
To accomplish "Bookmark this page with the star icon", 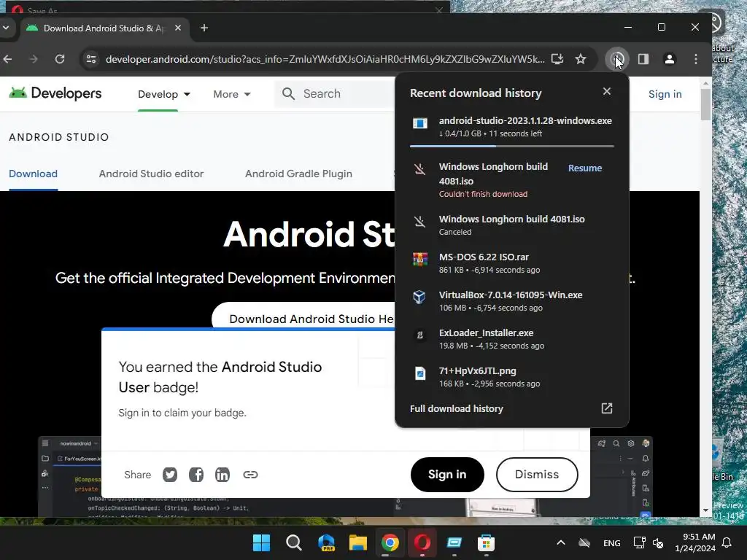I will click(580, 59).
